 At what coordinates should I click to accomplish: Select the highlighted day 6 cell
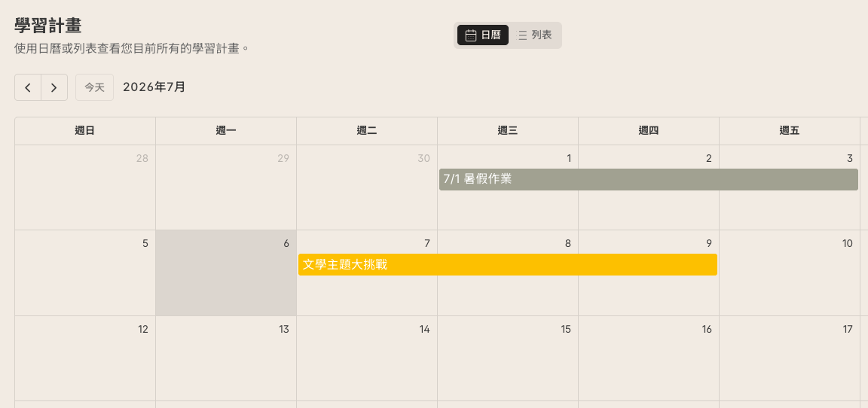coord(226,273)
